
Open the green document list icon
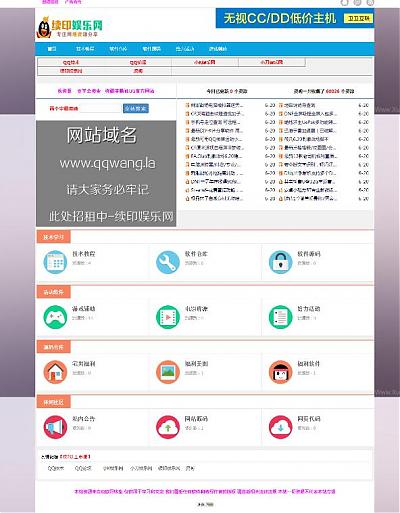click(280, 317)
